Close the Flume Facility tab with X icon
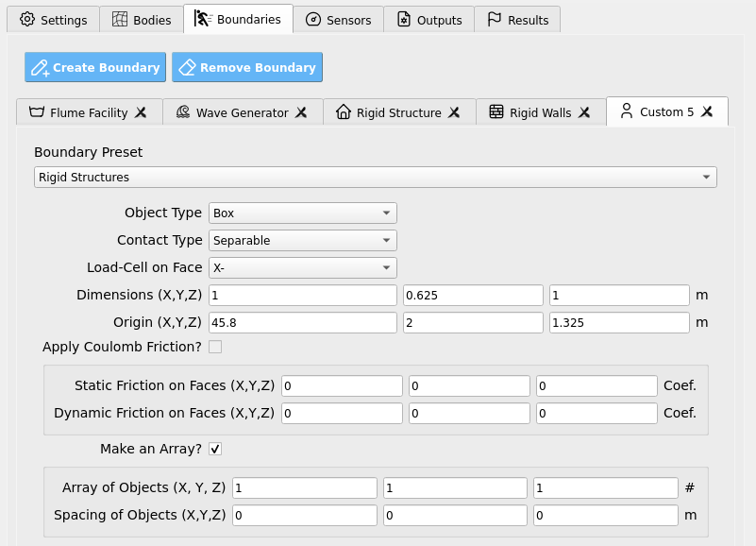The width and height of the screenshot is (756, 546). click(x=141, y=112)
